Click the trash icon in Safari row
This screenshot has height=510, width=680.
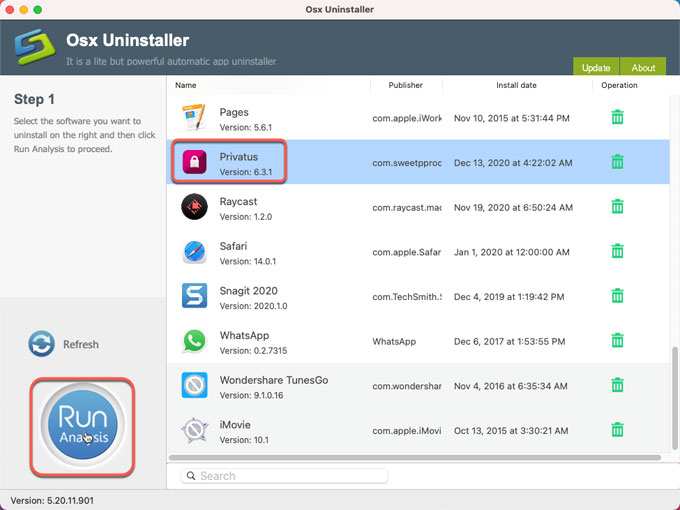(617, 251)
